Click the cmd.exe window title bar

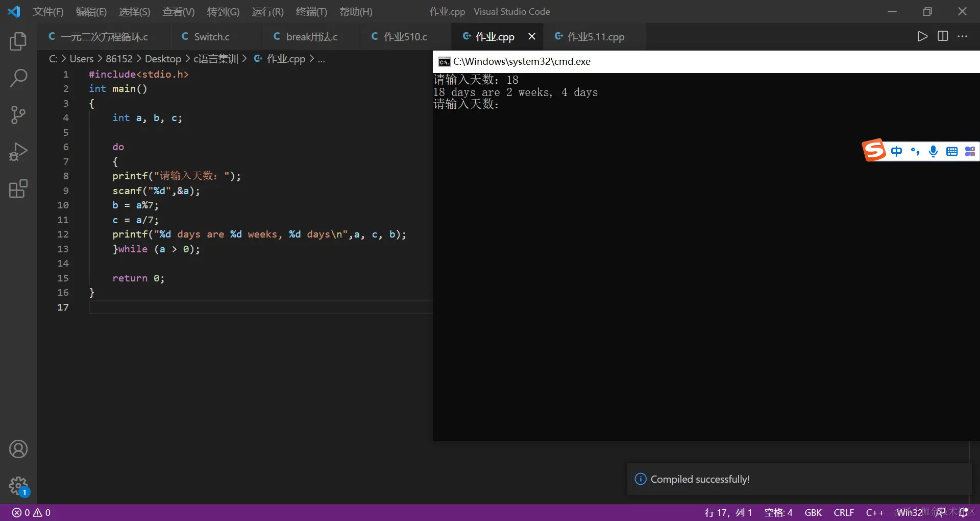tap(706, 62)
